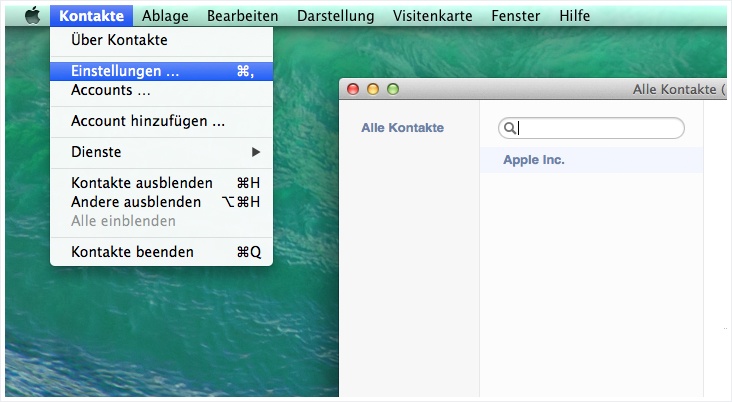
Task: Open the Ablage menu
Action: tap(165, 16)
